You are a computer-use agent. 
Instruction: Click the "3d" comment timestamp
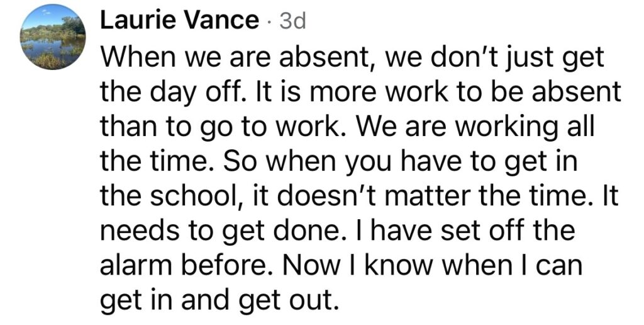[292, 21]
